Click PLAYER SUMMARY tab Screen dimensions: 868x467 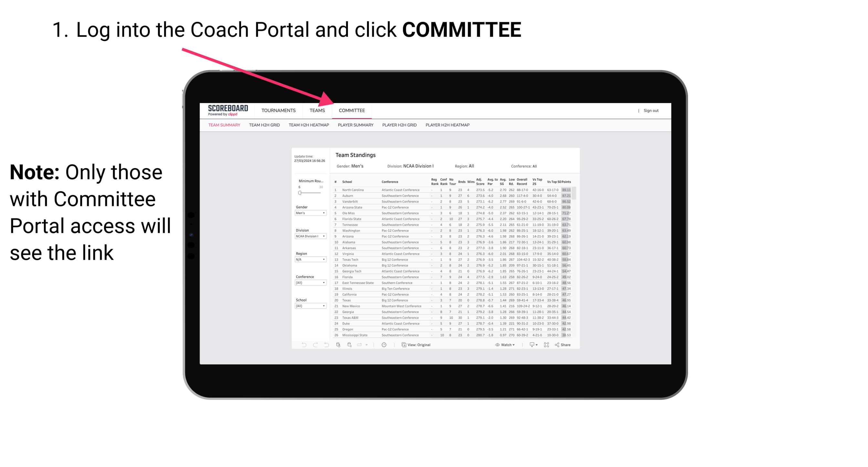tap(355, 126)
